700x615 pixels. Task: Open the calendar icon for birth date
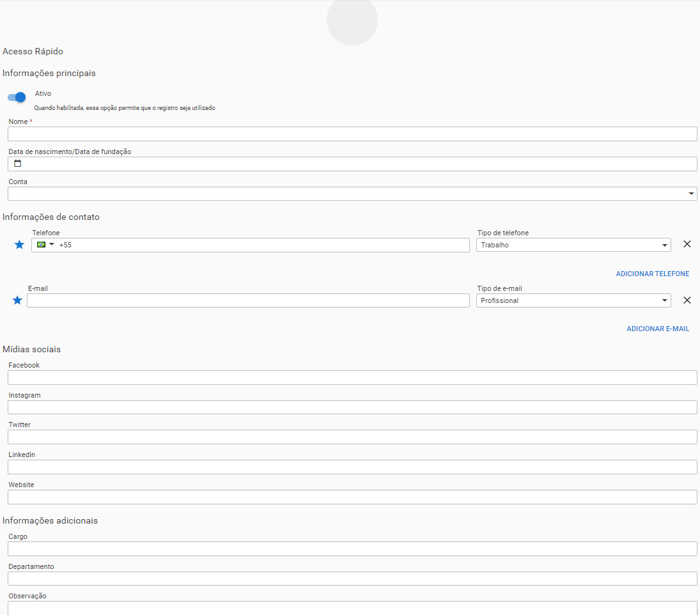point(17,164)
